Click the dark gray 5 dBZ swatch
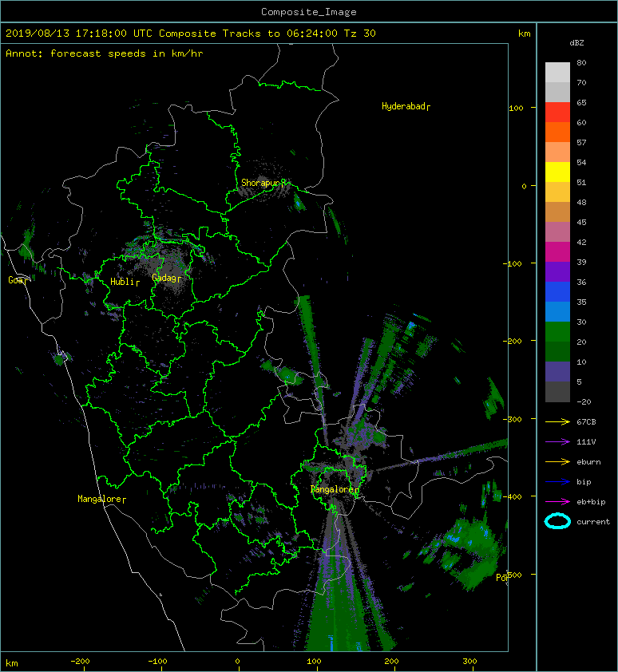The image size is (618, 672). [x=557, y=391]
